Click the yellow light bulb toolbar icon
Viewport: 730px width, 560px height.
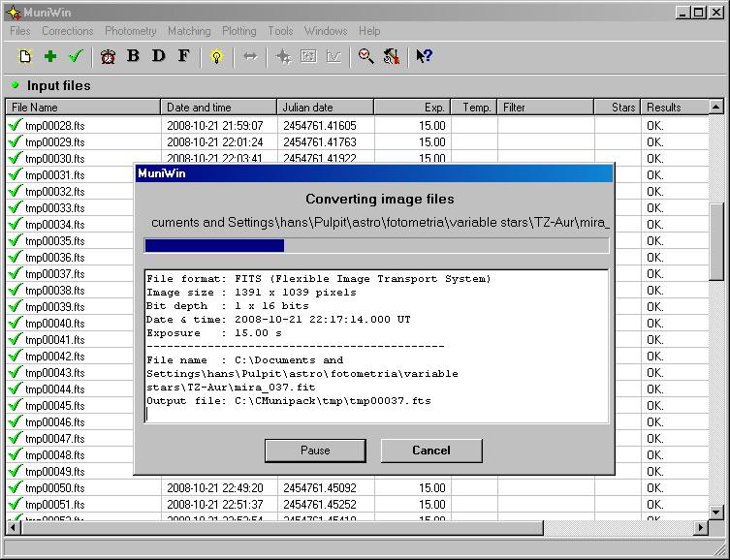point(216,56)
